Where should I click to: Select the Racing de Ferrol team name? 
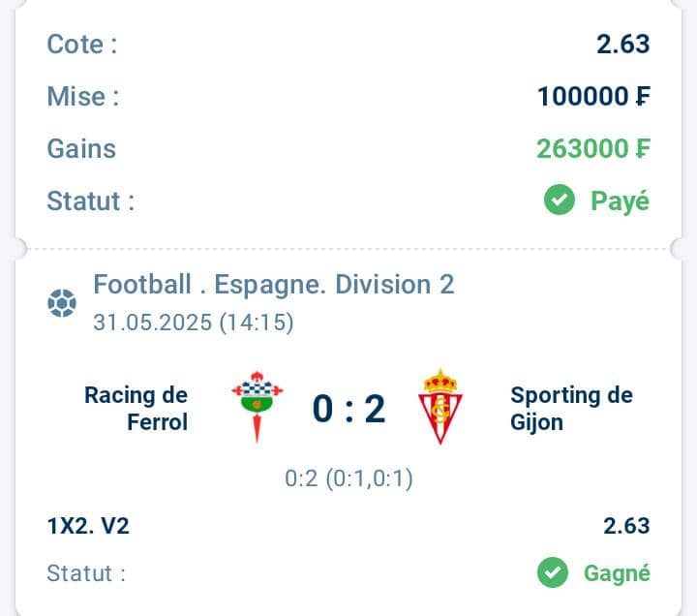click(136, 409)
